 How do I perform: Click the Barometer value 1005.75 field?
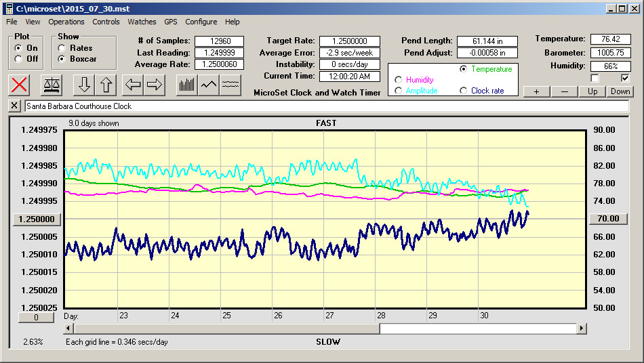click(x=610, y=53)
